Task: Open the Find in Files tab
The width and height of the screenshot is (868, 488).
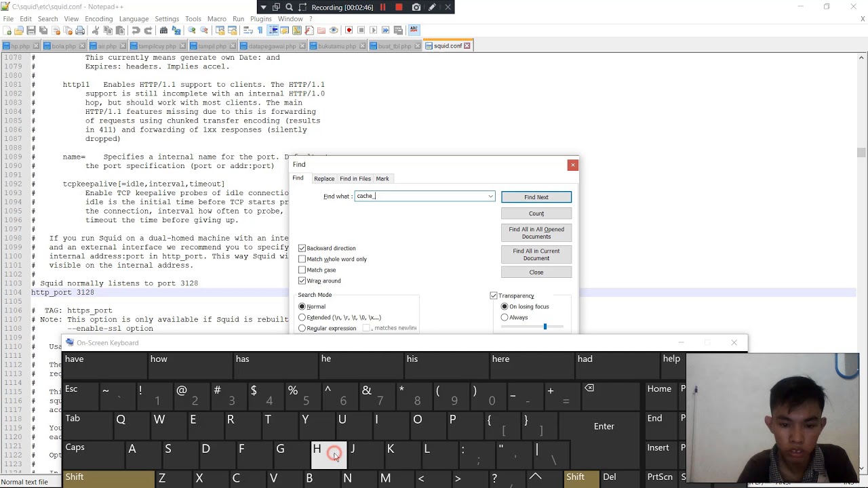Action: (x=355, y=179)
